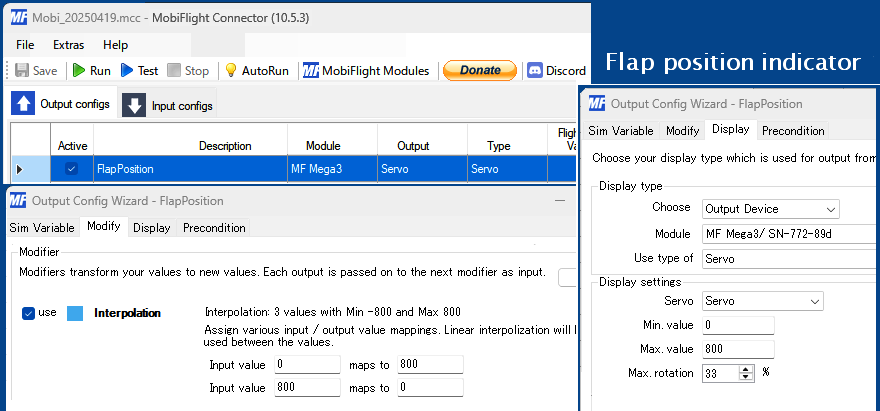Open the 'Use type of' Servo dropdown
Screen dimensions: 880x411
coord(791,259)
